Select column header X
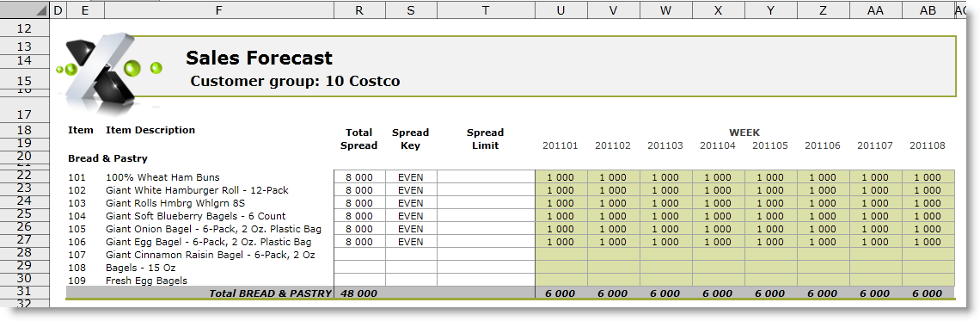The height and width of the screenshot is (321, 980). 718,10
